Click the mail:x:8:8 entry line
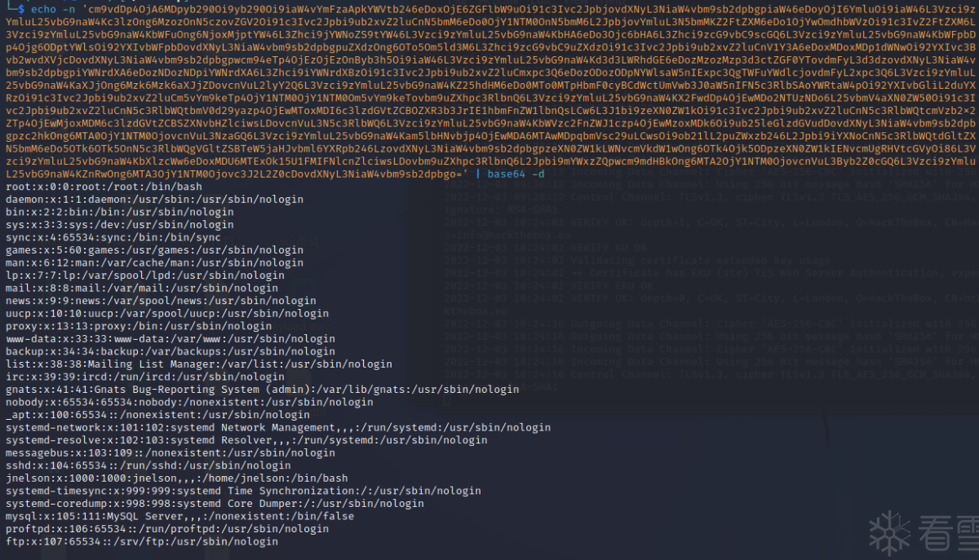Screen dimensions: 979x560 point(141,288)
